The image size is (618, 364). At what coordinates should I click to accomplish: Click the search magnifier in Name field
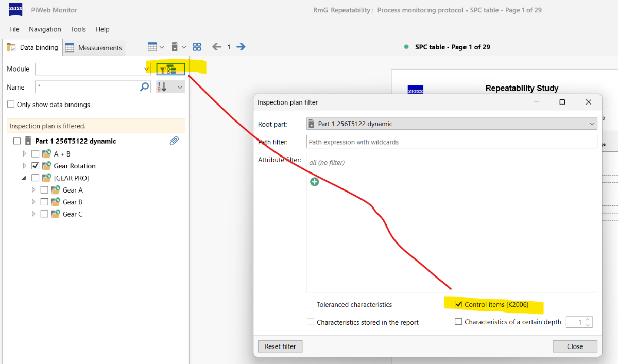pos(145,87)
